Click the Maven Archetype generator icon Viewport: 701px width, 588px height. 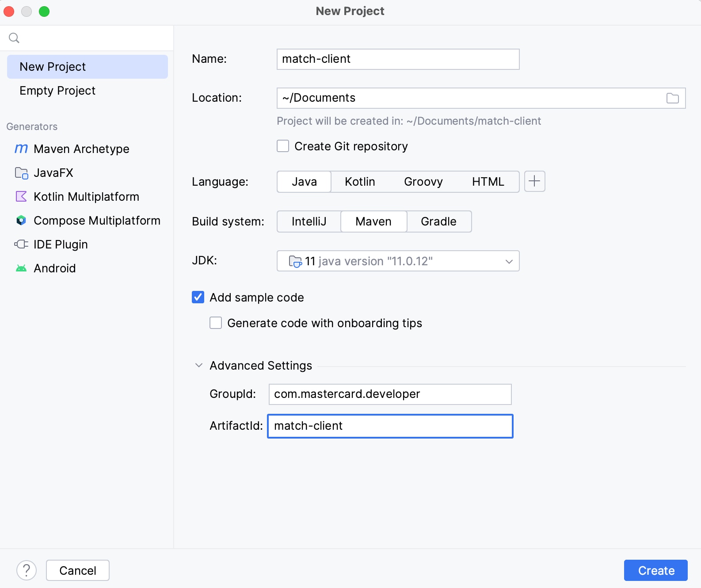point(21,149)
